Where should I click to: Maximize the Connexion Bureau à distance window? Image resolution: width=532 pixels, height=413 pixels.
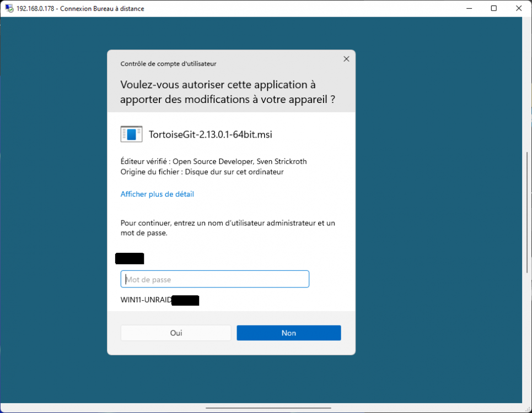[493, 8]
